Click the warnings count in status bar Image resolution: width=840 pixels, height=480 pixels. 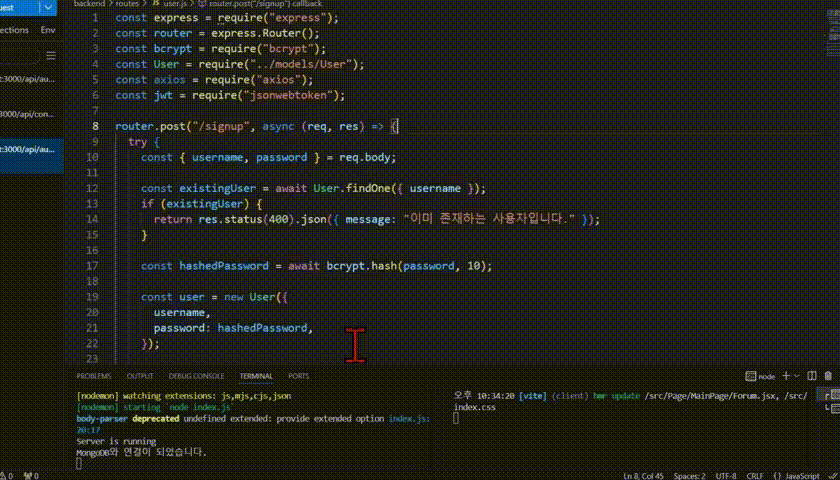8,476
